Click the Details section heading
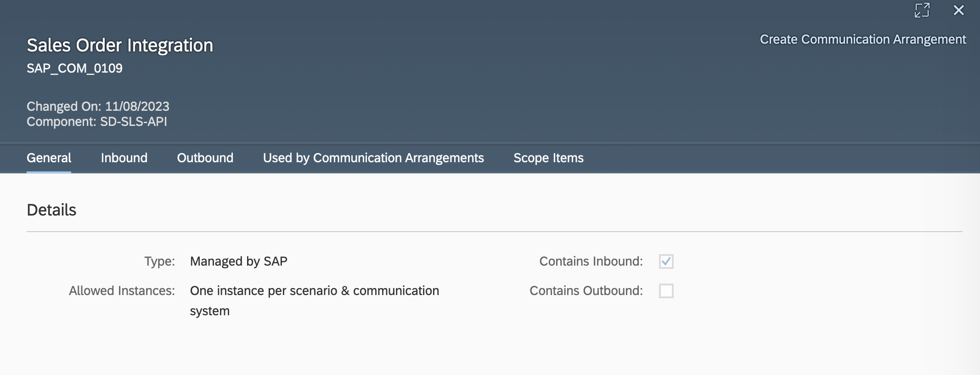The height and width of the screenshot is (375, 980). pos(51,210)
